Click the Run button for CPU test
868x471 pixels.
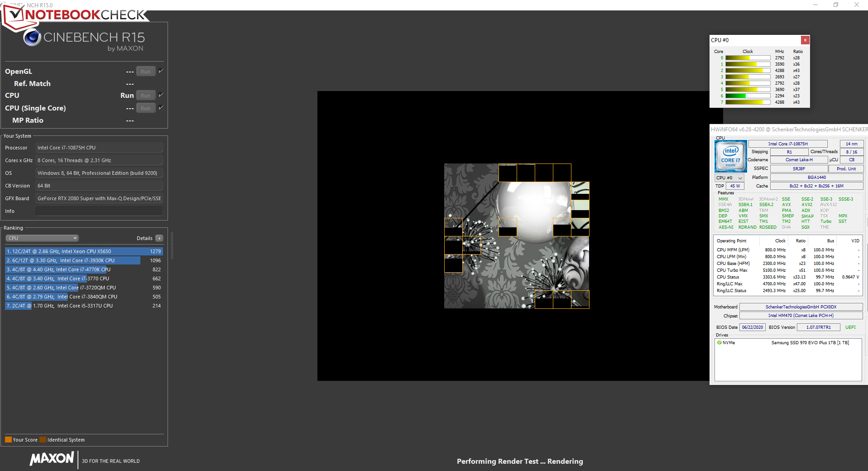coord(145,96)
